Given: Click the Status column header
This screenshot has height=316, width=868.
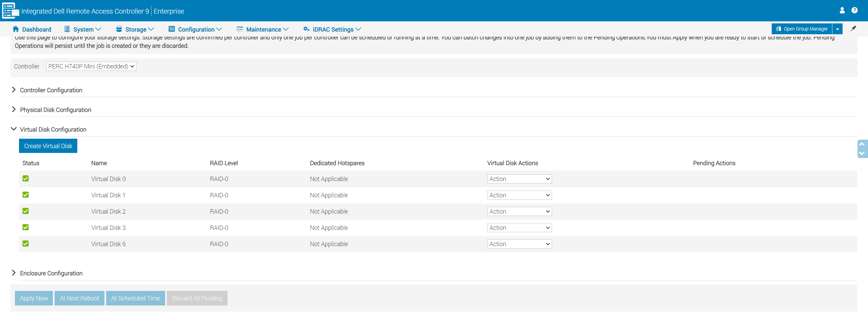Looking at the screenshot, I should coord(31,163).
